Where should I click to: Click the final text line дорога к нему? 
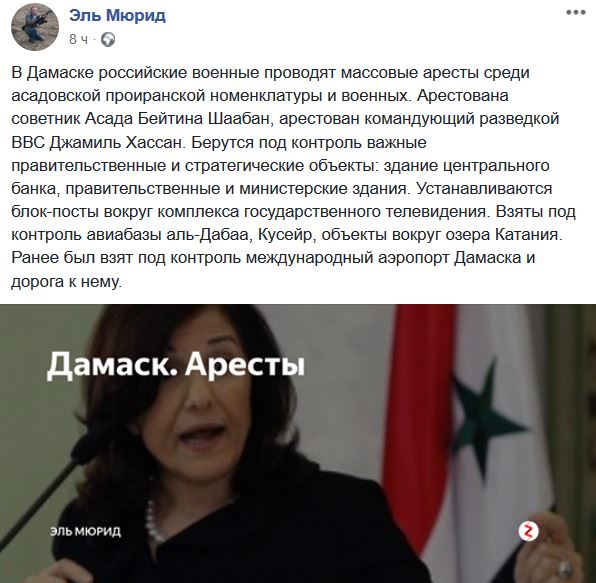click(67, 281)
